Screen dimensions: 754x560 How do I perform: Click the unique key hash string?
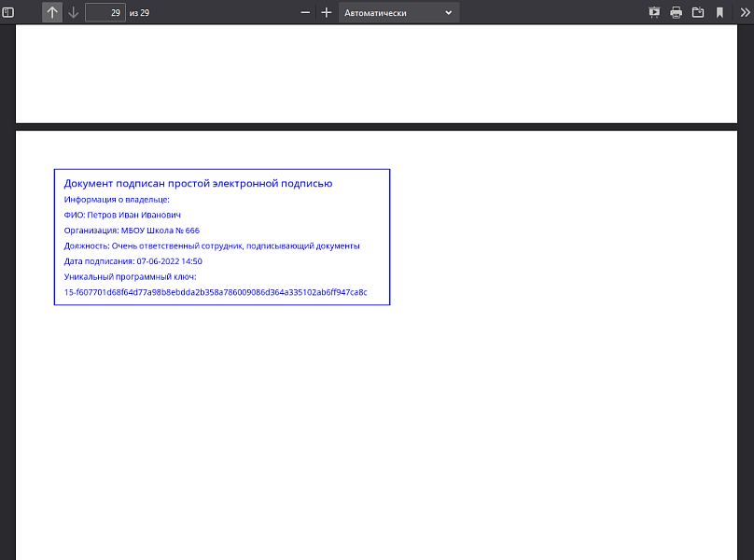pos(216,292)
